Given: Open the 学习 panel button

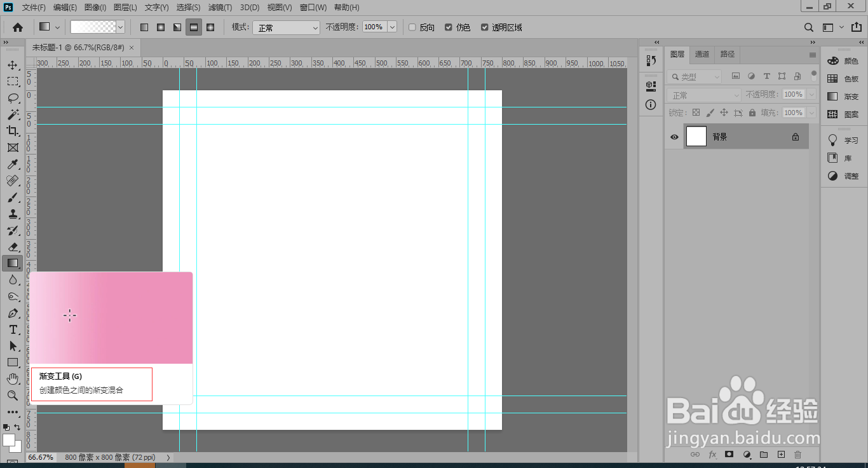Looking at the screenshot, I should tap(843, 140).
